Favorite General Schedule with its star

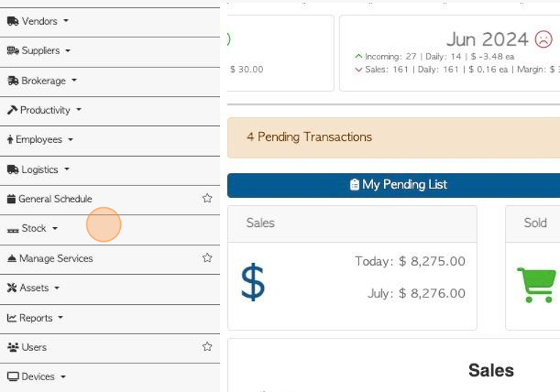coord(207,198)
